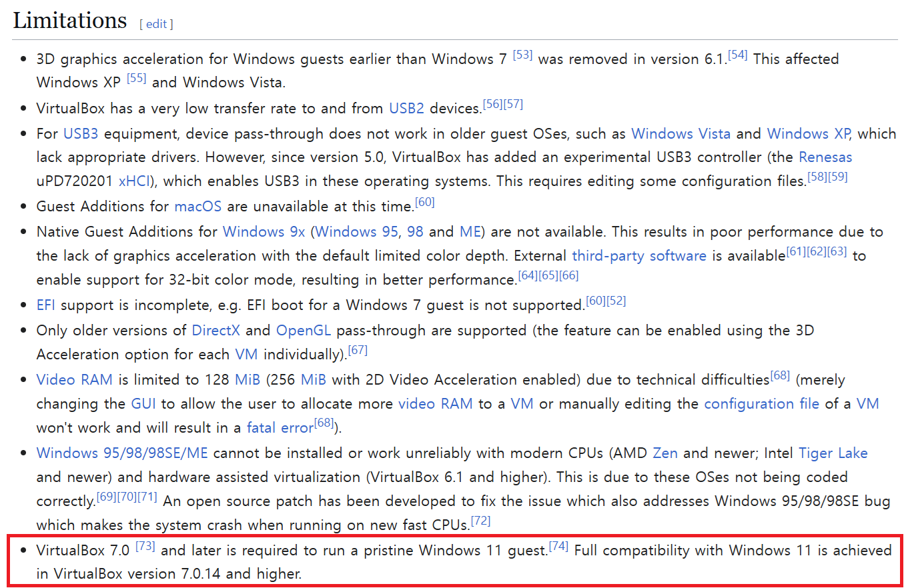Open citation reference 63
This screenshot has height=588, width=908.
[x=837, y=251]
